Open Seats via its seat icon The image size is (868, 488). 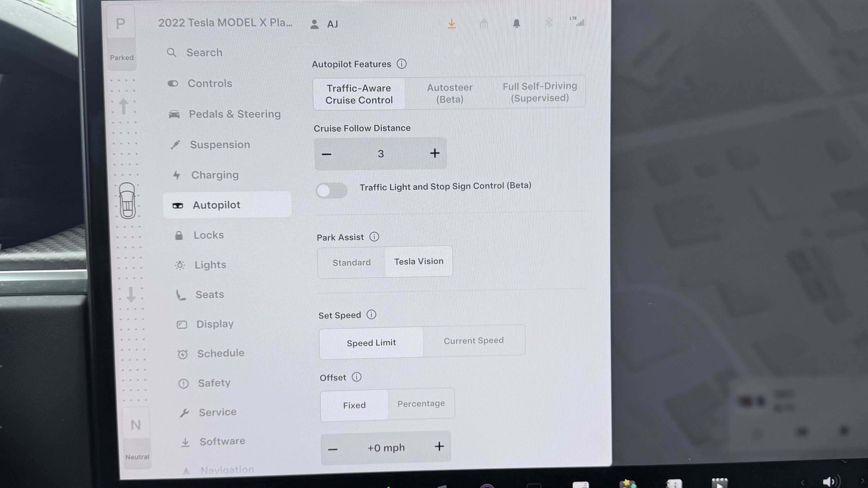181,295
